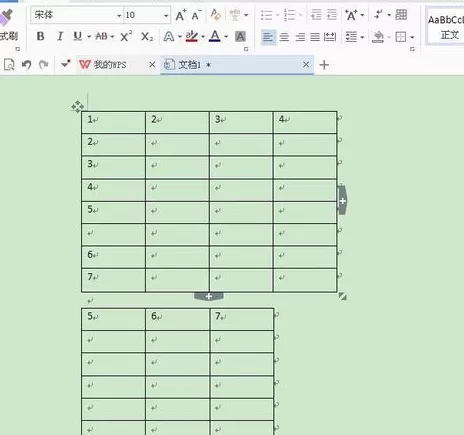Apply italic with the I icon
The image size is (464, 435).
click(60, 36)
